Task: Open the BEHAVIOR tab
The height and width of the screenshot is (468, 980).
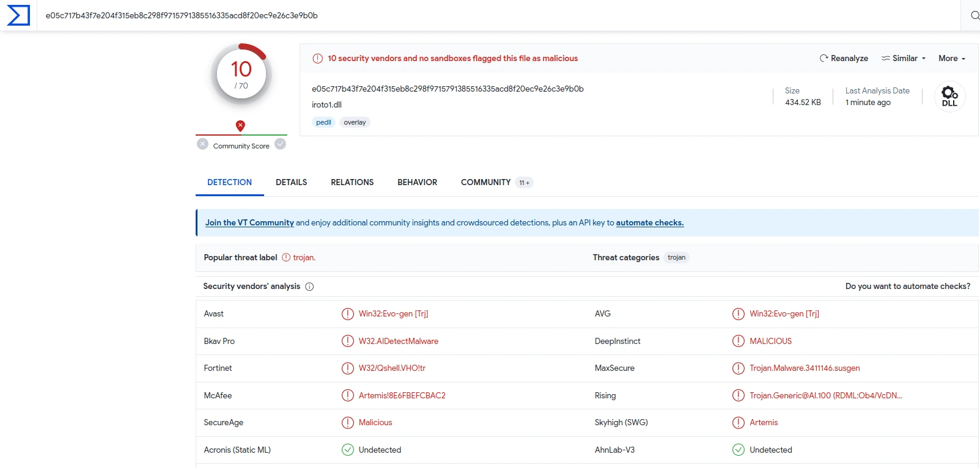Action: [417, 183]
